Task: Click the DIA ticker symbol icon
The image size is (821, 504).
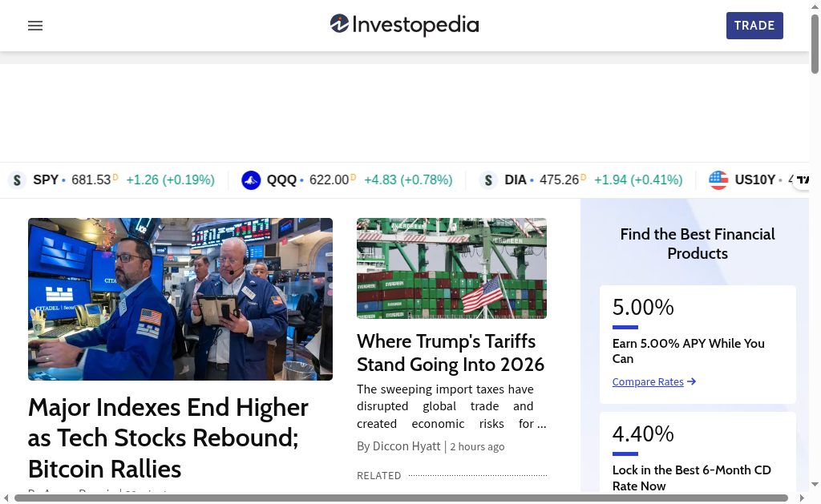Action: click(488, 180)
